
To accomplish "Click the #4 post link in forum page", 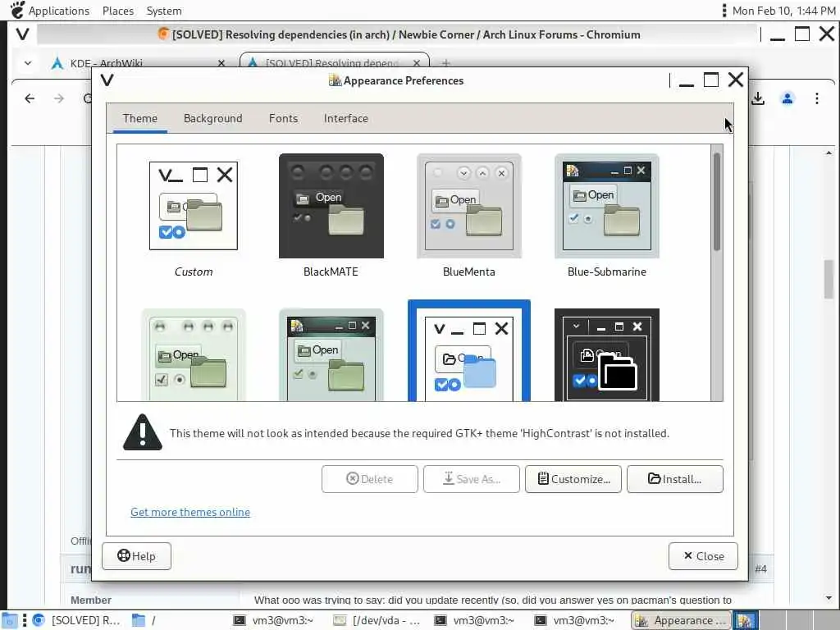I will coord(760,569).
